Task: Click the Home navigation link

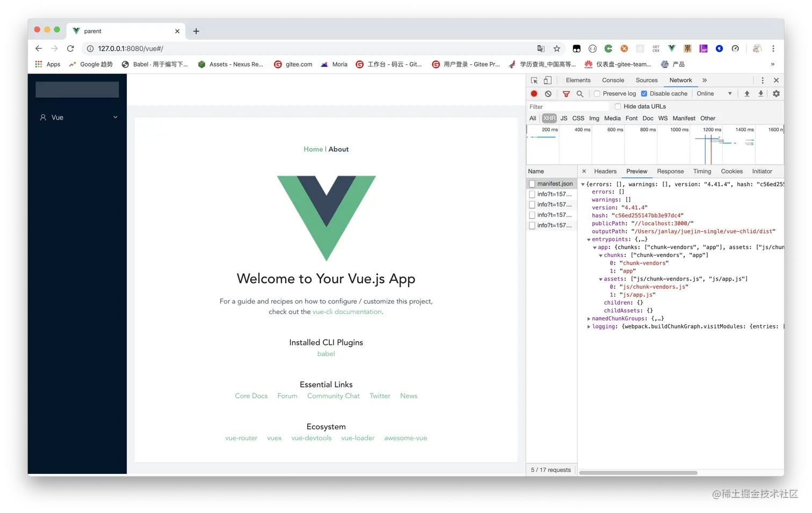Action: pyautogui.click(x=313, y=149)
